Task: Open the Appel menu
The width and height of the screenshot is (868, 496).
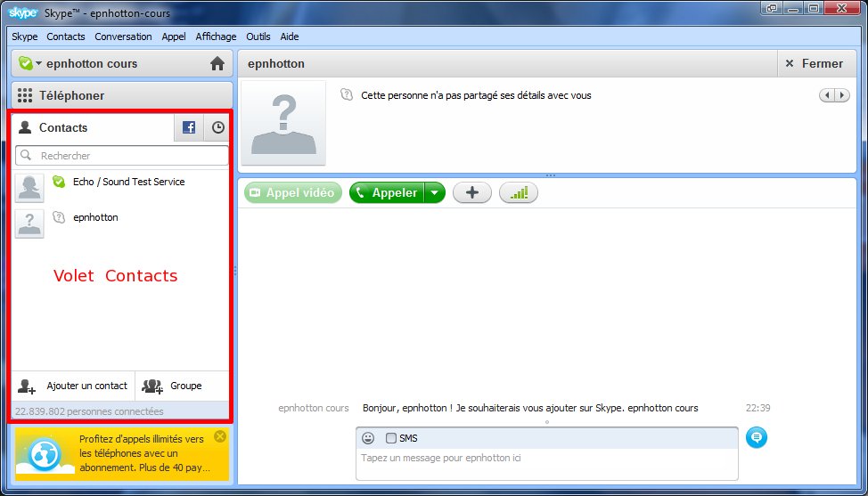Action: [174, 37]
